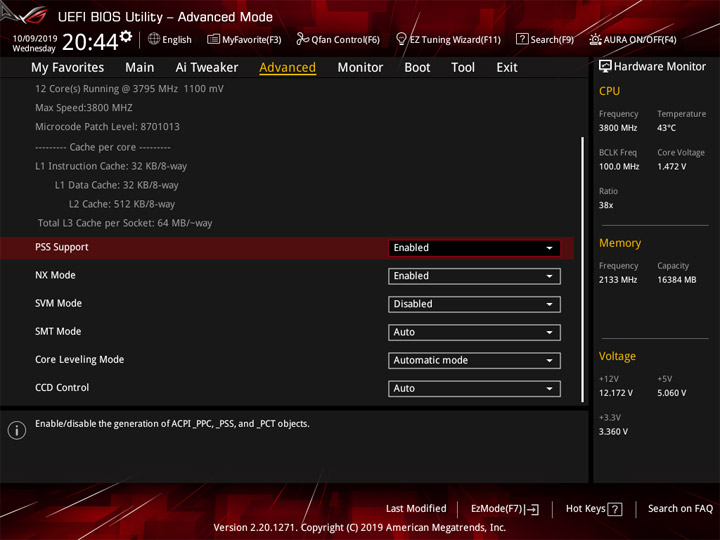Select the CCD Control label
This screenshot has height=540, width=720.
[62, 388]
